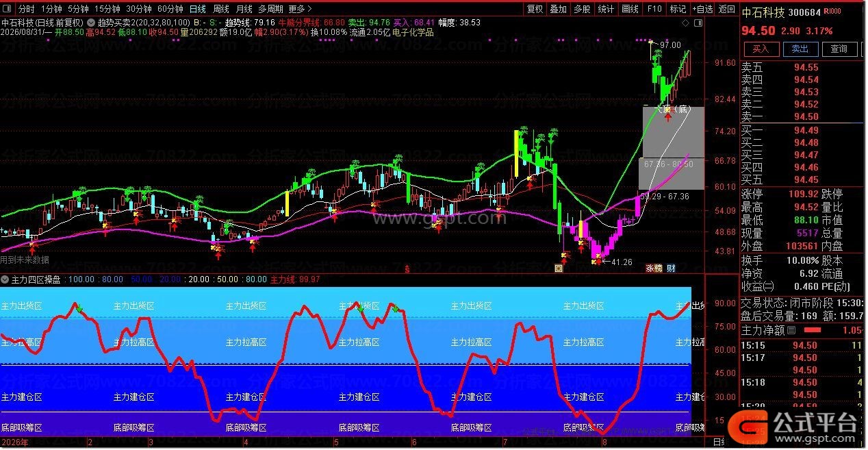Click the square 回 marker icon on chart
Viewport: 868px width, 450px height.
click(559, 268)
